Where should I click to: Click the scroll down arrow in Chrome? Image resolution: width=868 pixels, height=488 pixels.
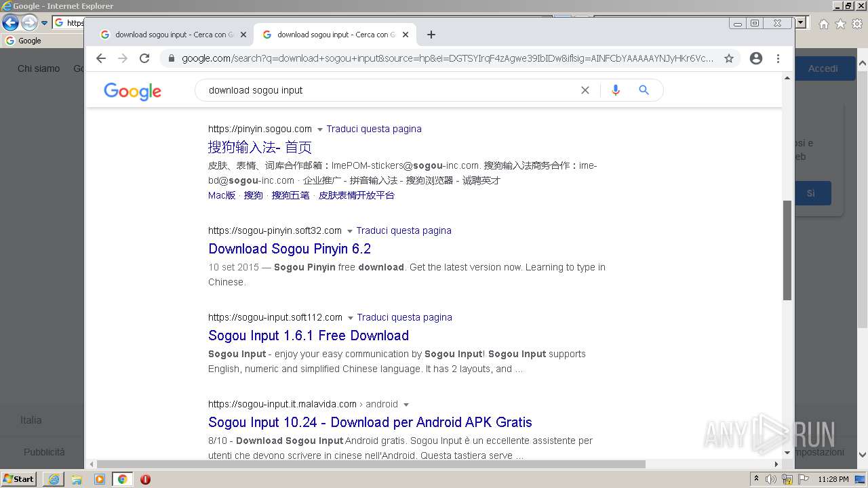pos(787,453)
